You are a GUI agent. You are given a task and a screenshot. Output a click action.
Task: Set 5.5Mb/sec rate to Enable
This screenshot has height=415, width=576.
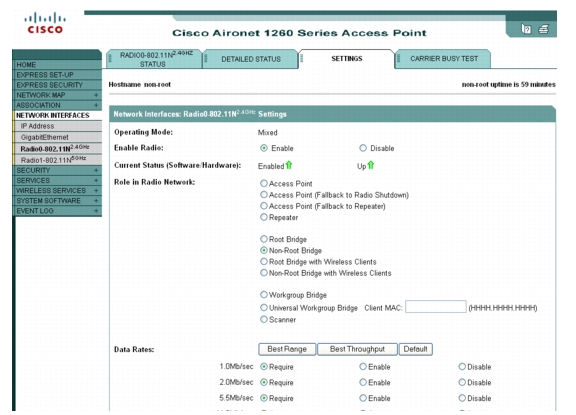[363, 398]
